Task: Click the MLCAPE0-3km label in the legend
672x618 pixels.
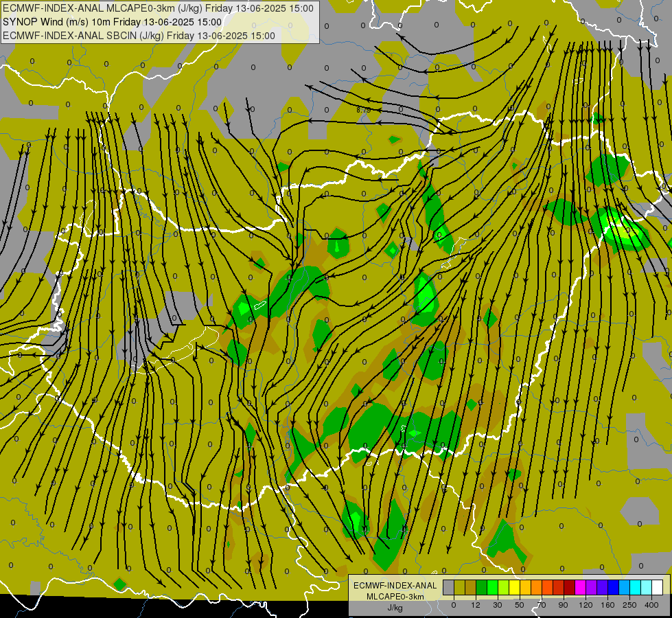Action: click(x=395, y=597)
